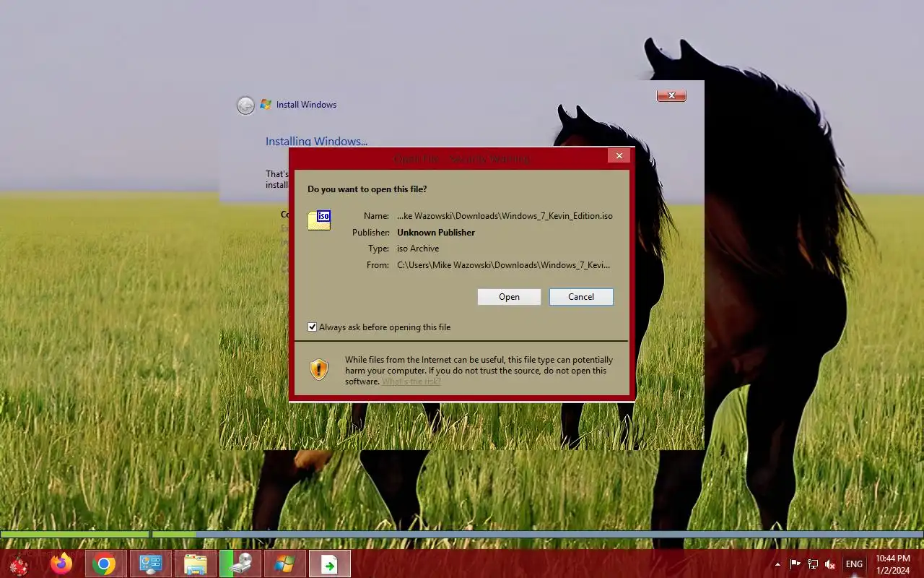Click the 'Do you want to open this file?' heading
924x578 pixels.
click(367, 189)
